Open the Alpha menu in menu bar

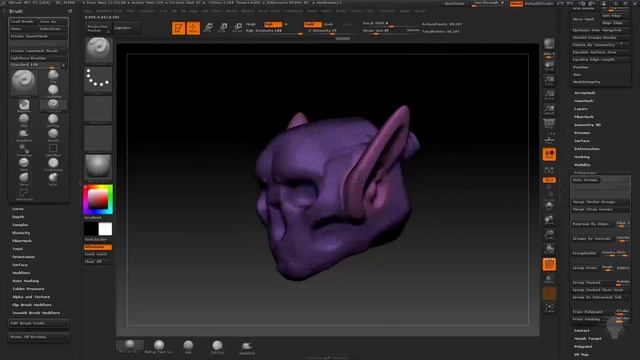point(89,11)
